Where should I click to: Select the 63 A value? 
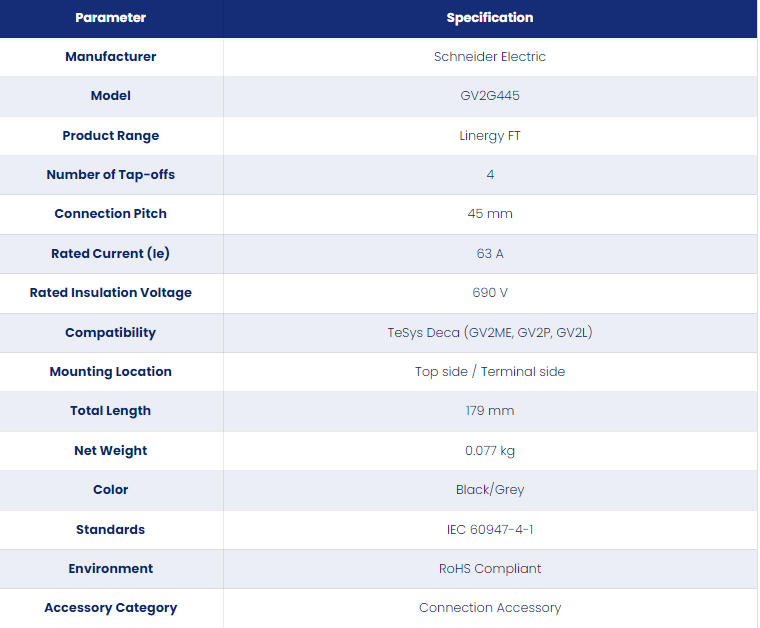(490, 253)
